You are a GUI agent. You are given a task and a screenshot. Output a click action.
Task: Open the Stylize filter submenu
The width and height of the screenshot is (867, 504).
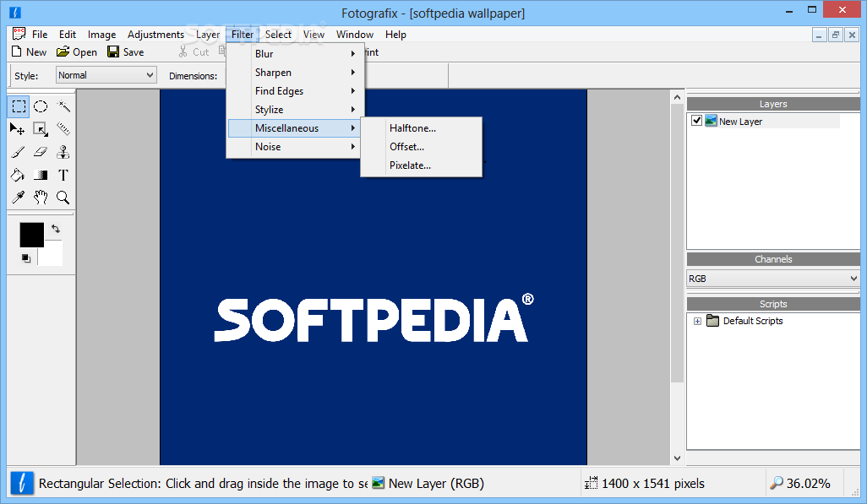coord(295,110)
